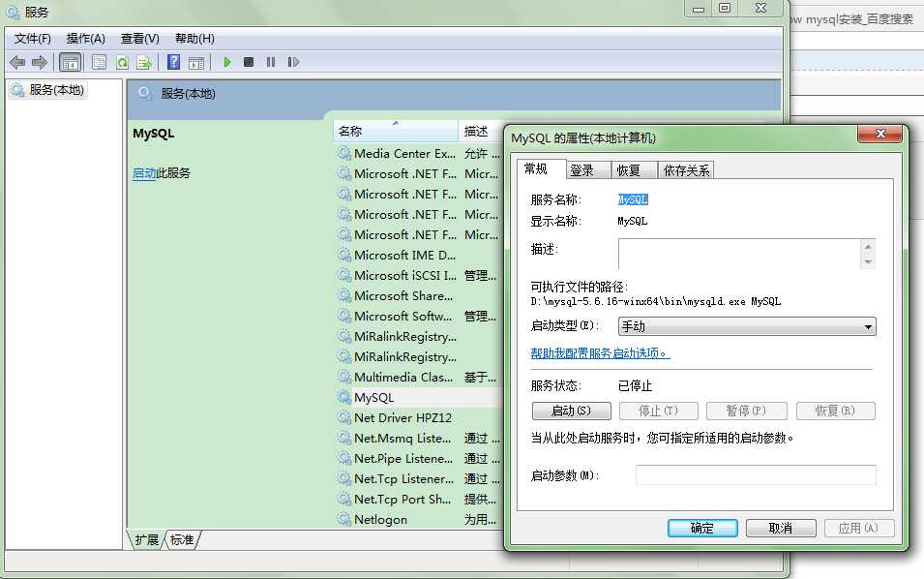Open the 帮助(H) menu

click(194, 39)
